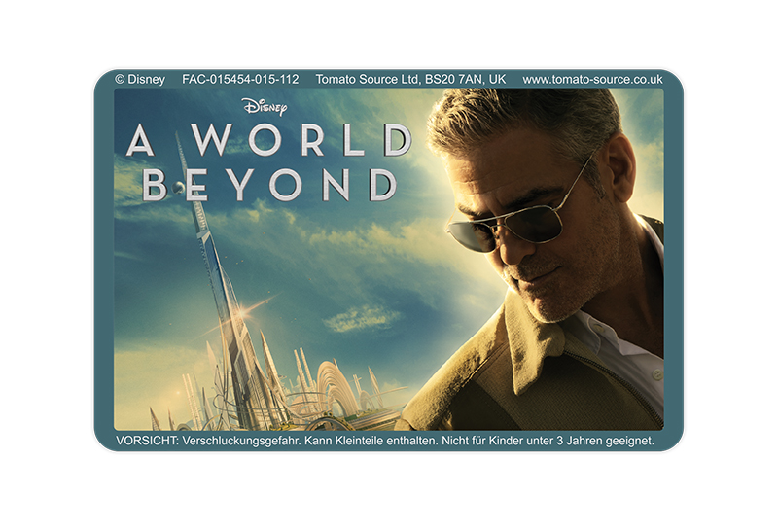The width and height of the screenshot is (778, 532).
Task: Click the © Disney copyright text
Action: click(x=140, y=79)
